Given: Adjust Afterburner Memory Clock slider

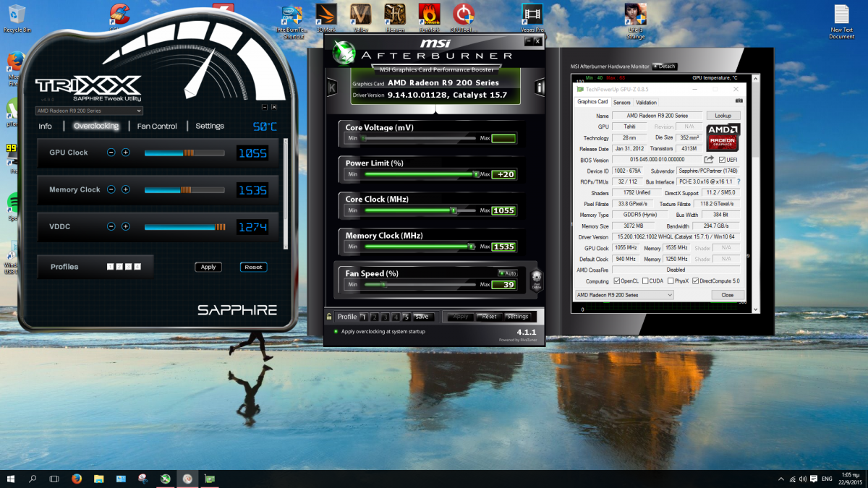Looking at the screenshot, I should click(420, 247).
